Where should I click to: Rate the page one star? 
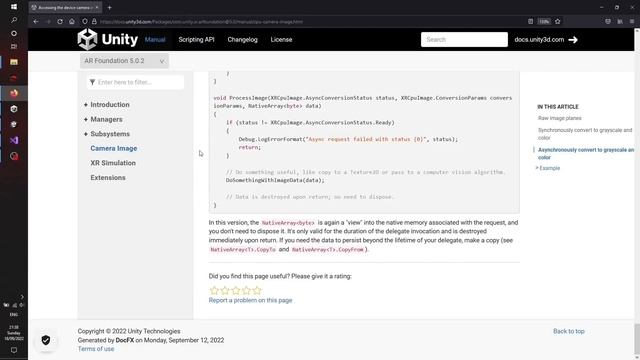tap(214, 290)
